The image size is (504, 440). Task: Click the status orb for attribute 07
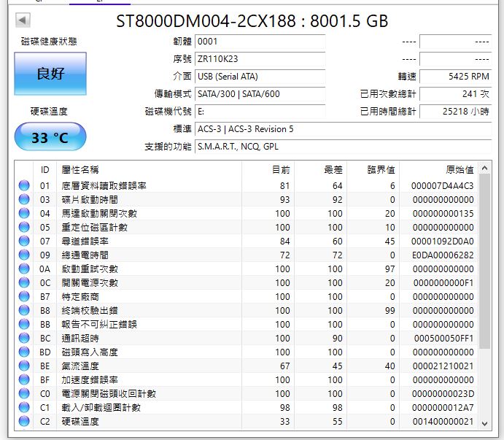click(24, 241)
